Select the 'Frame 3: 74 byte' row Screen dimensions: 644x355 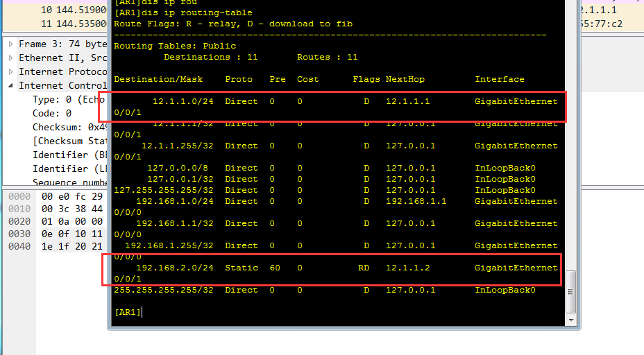(x=63, y=44)
